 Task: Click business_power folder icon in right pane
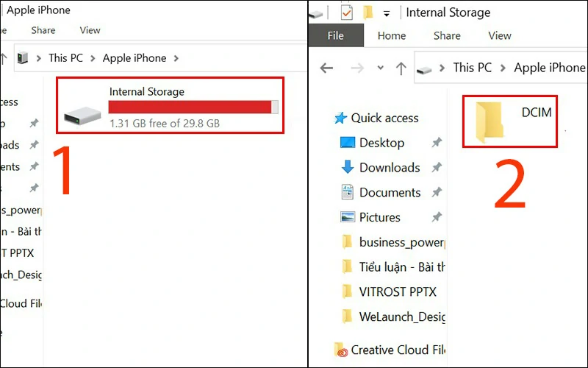click(x=347, y=242)
